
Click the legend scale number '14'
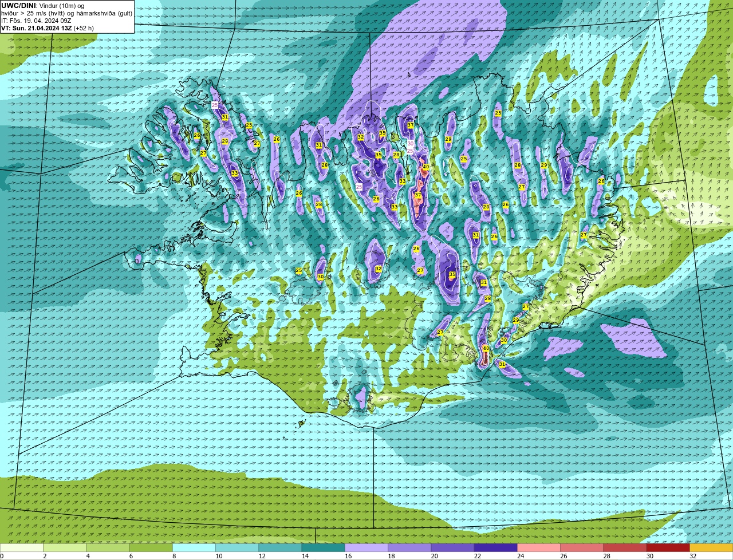(305, 556)
